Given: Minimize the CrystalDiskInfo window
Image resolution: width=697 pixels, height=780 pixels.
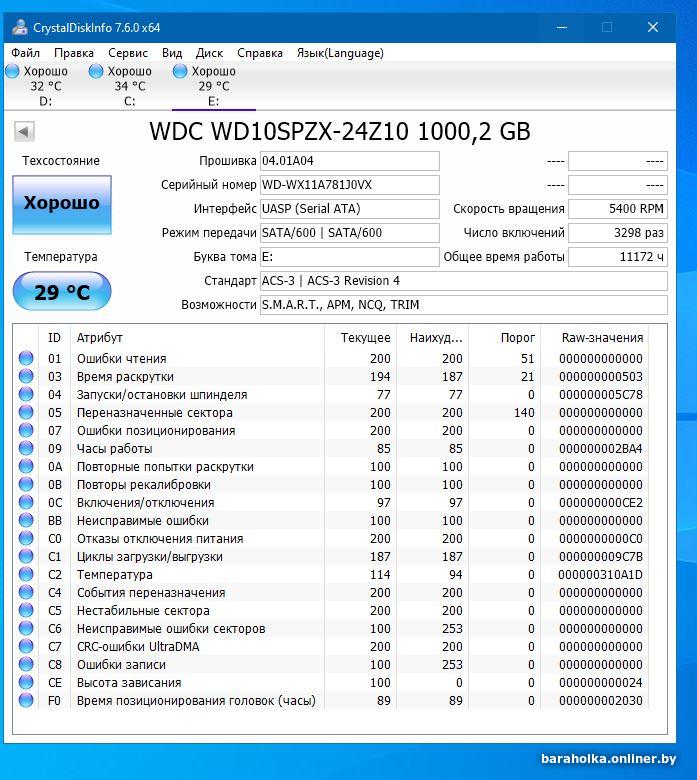Looking at the screenshot, I should 562,27.
